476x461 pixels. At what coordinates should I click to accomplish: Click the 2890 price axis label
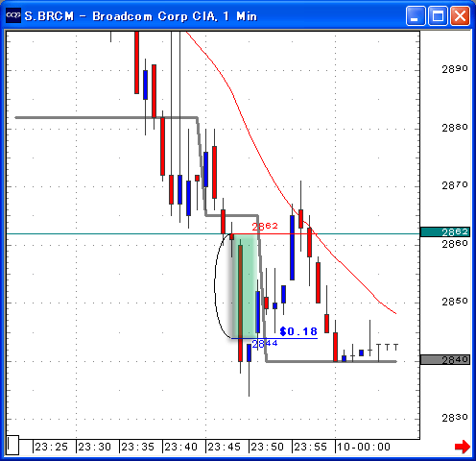click(x=455, y=69)
